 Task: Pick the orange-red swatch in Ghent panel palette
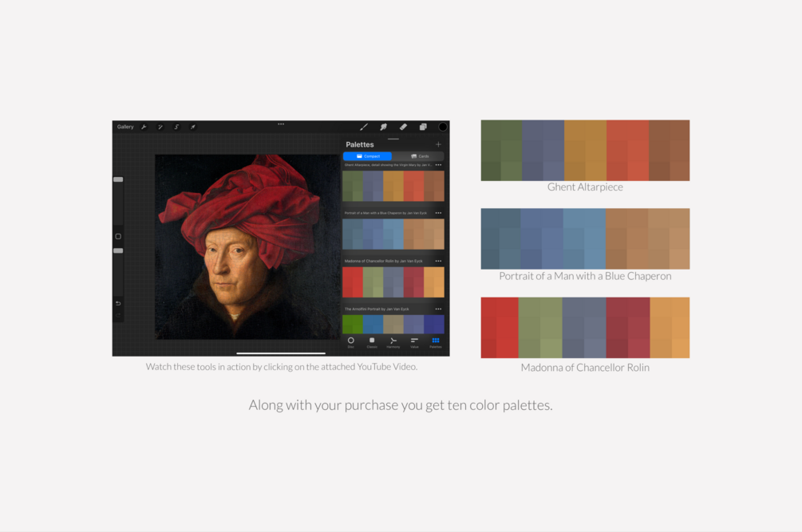(x=414, y=186)
